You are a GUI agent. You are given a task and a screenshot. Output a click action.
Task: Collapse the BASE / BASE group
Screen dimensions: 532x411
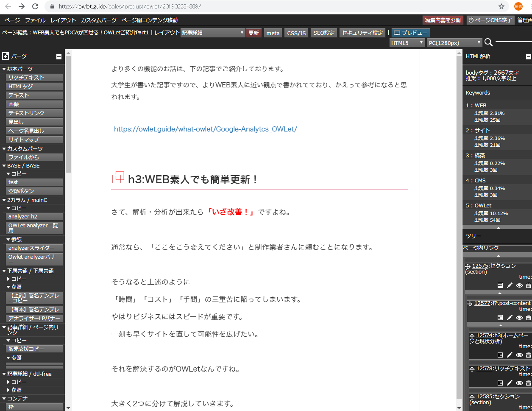(x=4, y=165)
